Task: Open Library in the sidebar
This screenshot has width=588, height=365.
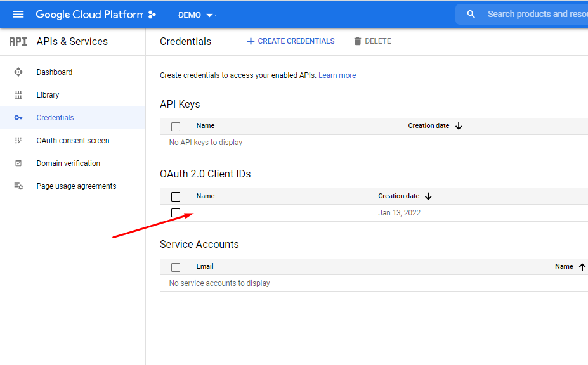Action: [48, 95]
